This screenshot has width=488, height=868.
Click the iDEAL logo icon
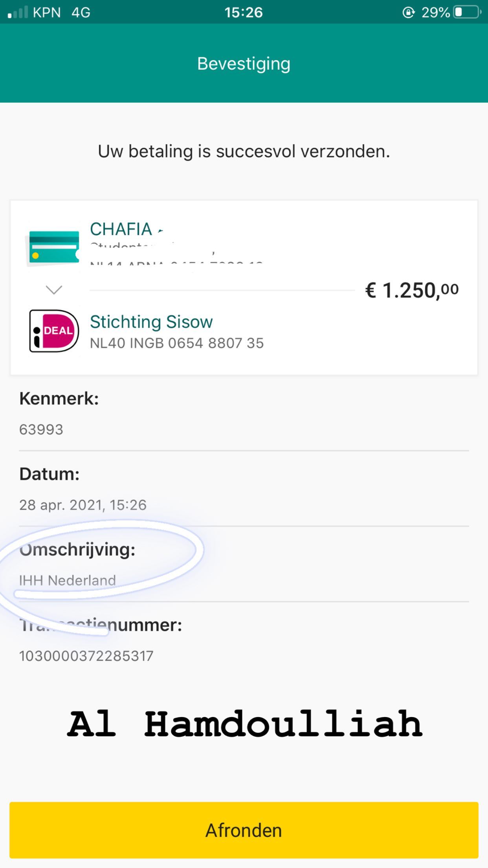[x=54, y=331]
